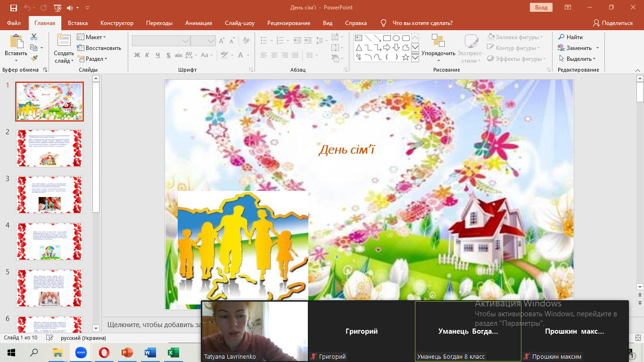Switch to the Анимация tab
This screenshot has height=362, width=644.
(198, 23)
